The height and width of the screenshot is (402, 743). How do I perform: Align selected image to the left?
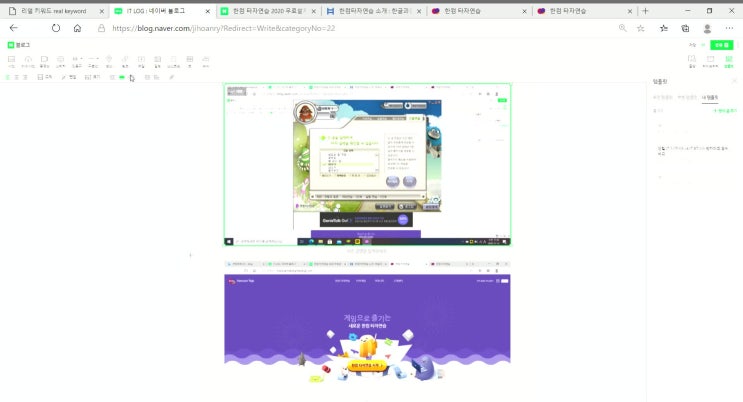(x=8, y=77)
